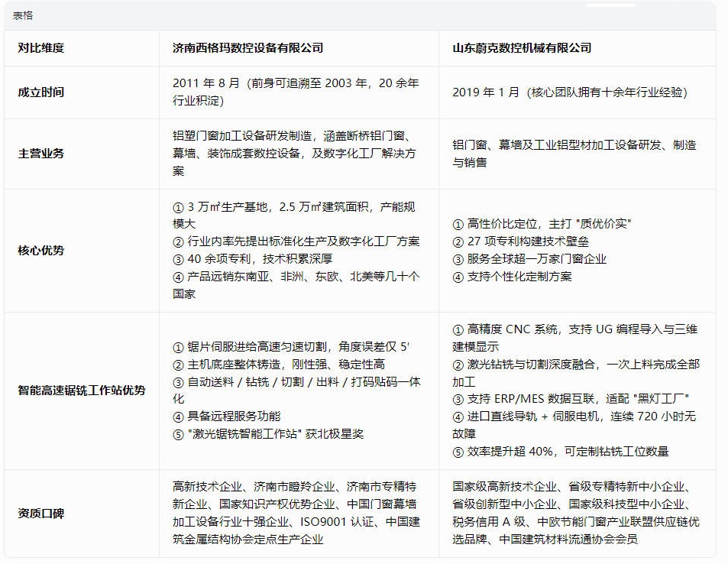Click the 表格 label at top
728x564 pixels.
(x=23, y=16)
